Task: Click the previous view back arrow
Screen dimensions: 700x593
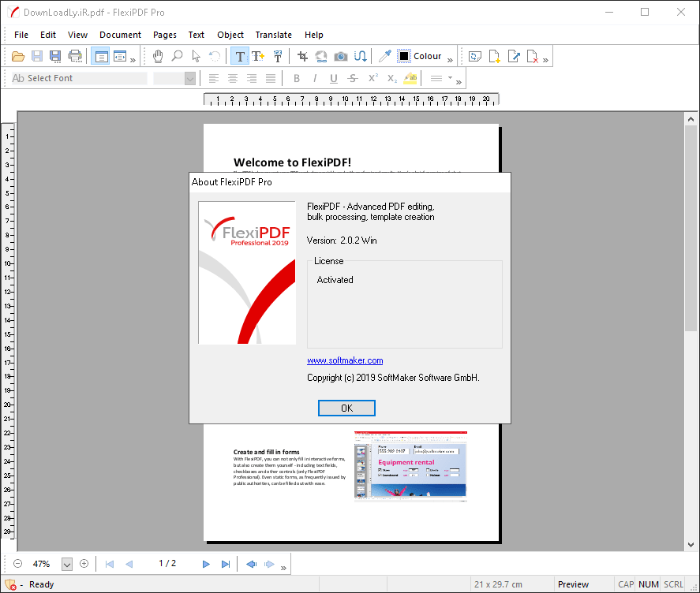Action: [251, 564]
